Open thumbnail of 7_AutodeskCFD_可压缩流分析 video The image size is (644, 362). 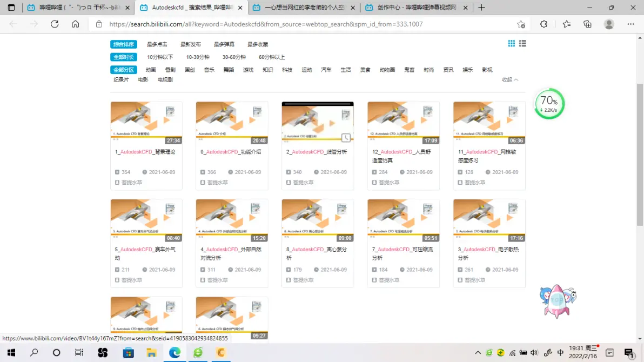[x=404, y=220]
